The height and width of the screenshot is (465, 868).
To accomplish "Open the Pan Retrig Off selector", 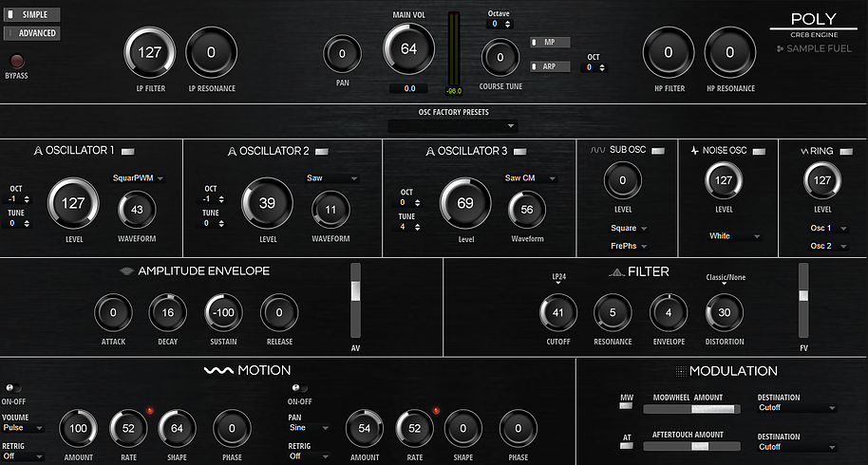I will 309,456.
